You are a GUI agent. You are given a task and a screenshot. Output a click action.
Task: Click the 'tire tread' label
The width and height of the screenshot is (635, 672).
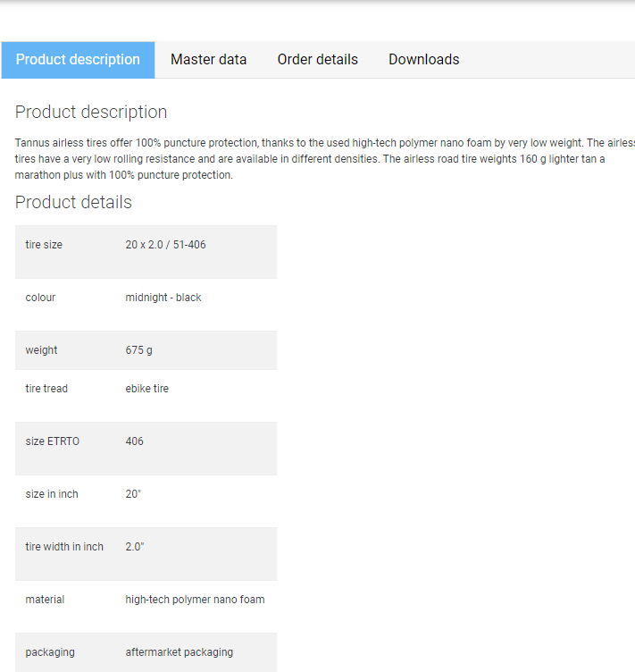pos(46,389)
